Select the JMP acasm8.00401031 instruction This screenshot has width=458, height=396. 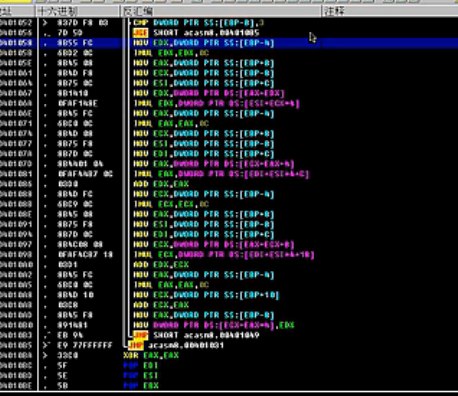pos(176,345)
